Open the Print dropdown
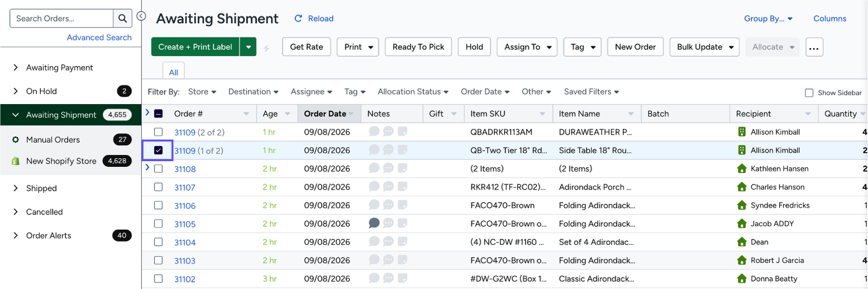868x289 pixels. click(x=358, y=47)
